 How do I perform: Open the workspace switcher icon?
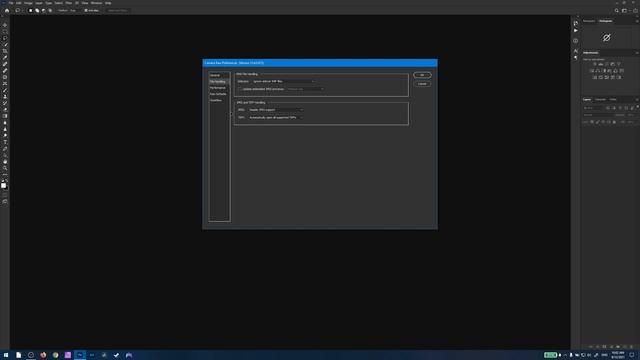[x=624, y=11]
